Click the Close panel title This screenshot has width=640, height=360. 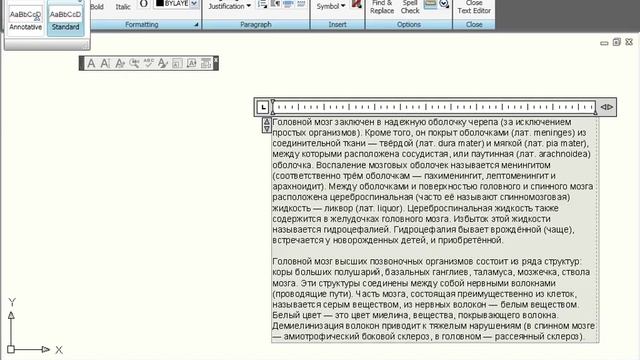tap(474, 24)
